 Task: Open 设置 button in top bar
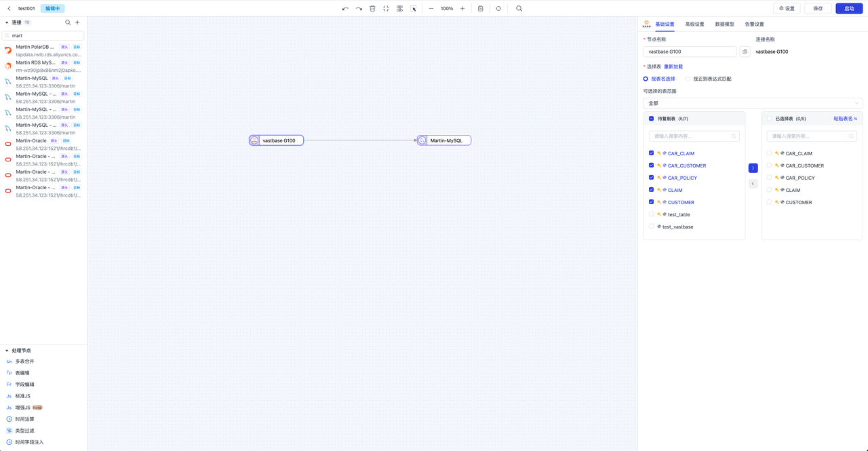tap(787, 9)
